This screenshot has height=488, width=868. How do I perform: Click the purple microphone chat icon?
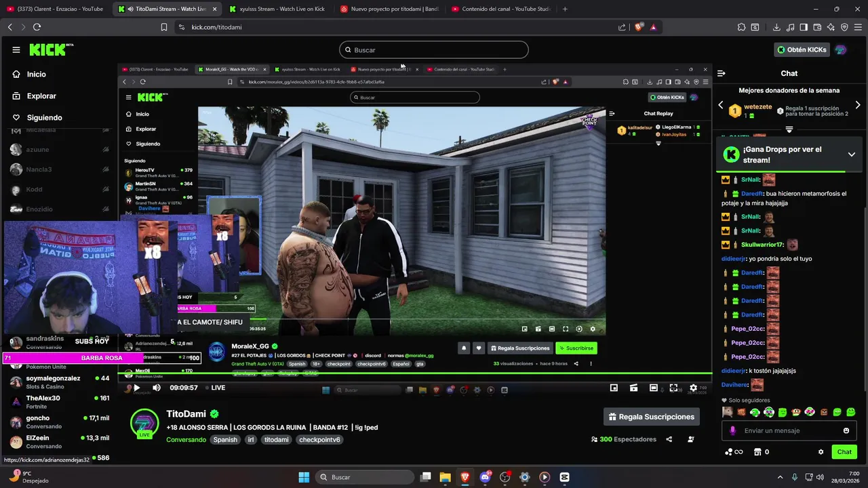point(732,430)
